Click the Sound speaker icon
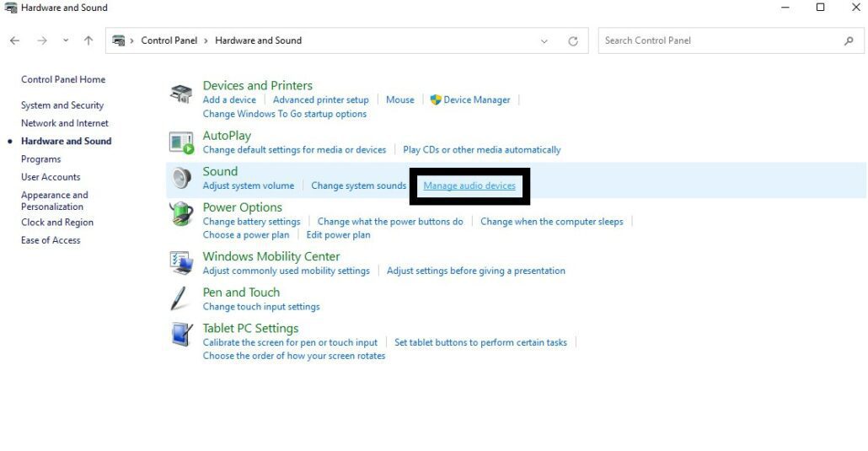The width and height of the screenshot is (868, 451). [181, 179]
